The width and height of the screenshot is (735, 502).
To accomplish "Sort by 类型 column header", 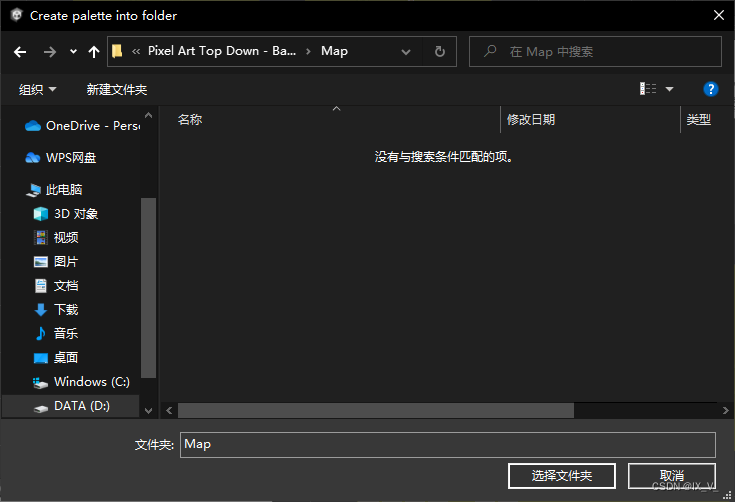I will (x=698, y=120).
